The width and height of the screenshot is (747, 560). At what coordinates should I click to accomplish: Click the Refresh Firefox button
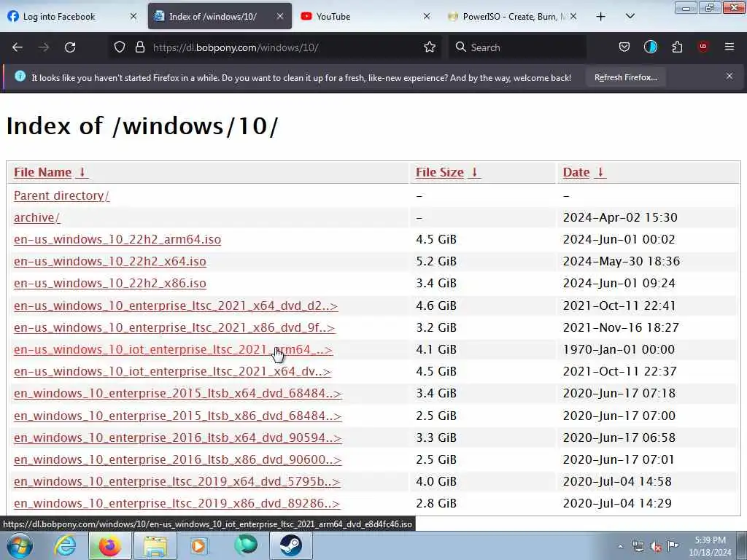(625, 77)
